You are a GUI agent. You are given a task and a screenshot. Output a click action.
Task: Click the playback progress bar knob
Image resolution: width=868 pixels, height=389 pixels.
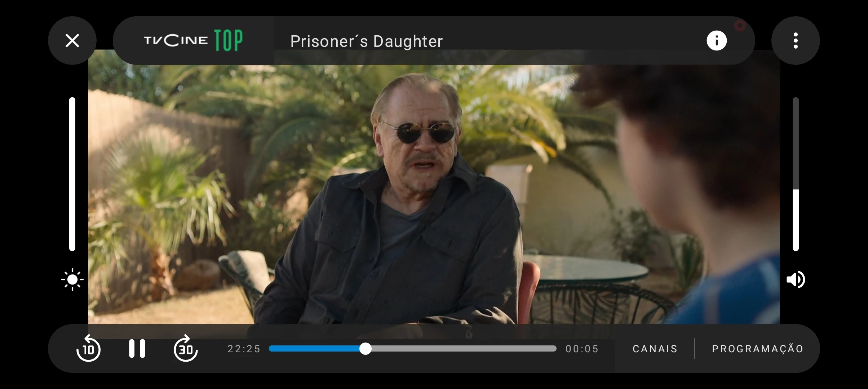click(x=366, y=348)
